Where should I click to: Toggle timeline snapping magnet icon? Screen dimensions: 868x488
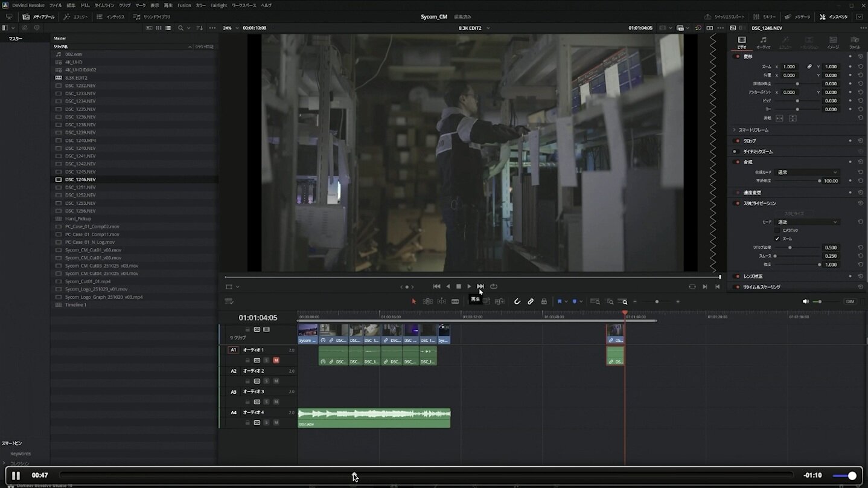[517, 301]
